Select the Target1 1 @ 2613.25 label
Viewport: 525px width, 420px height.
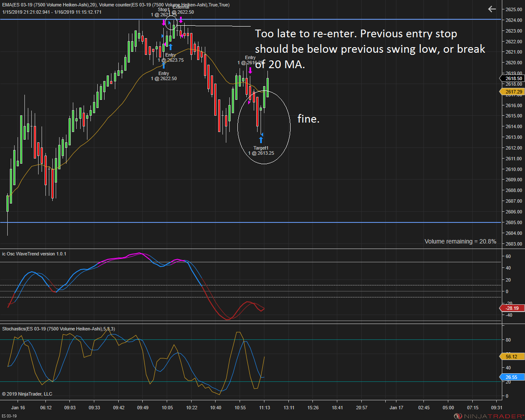[x=261, y=150]
